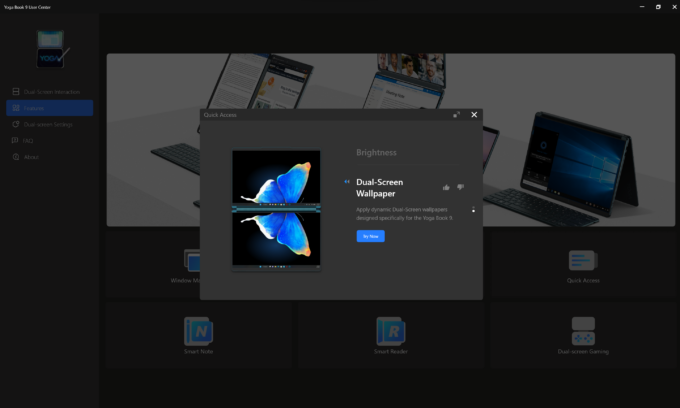Screen dimensions: 680x408
Task: Open the FAQ section
Action: pyautogui.click(x=28, y=140)
